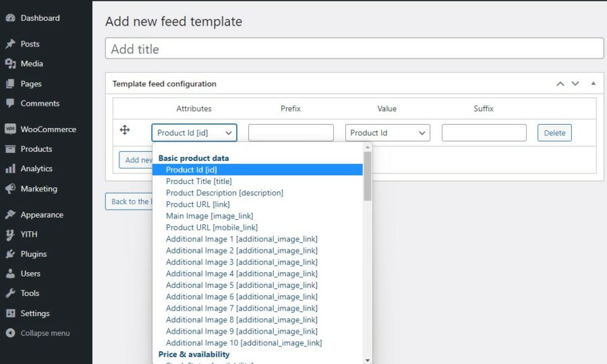Open the Settings menu label
Screen dimensions: 607x364
point(35,313)
